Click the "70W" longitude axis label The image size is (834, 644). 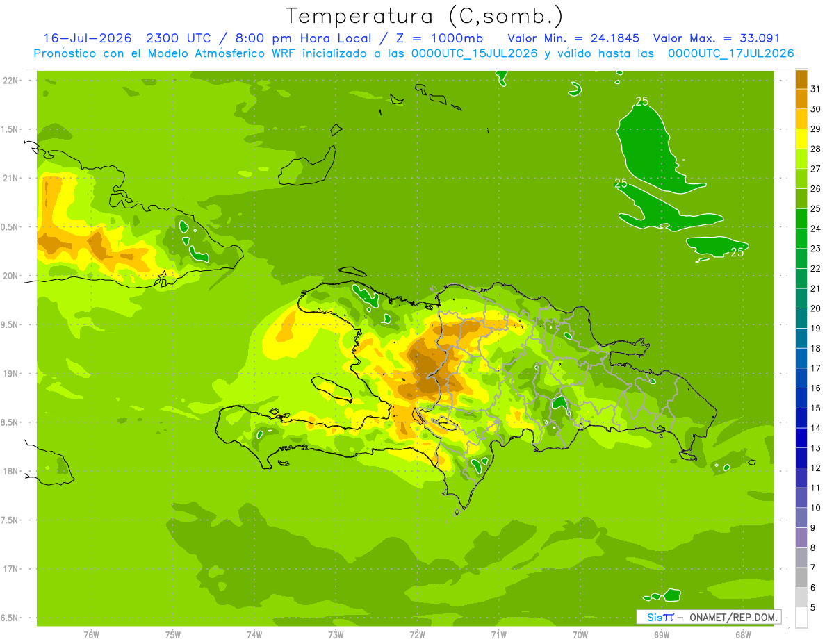click(x=580, y=635)
